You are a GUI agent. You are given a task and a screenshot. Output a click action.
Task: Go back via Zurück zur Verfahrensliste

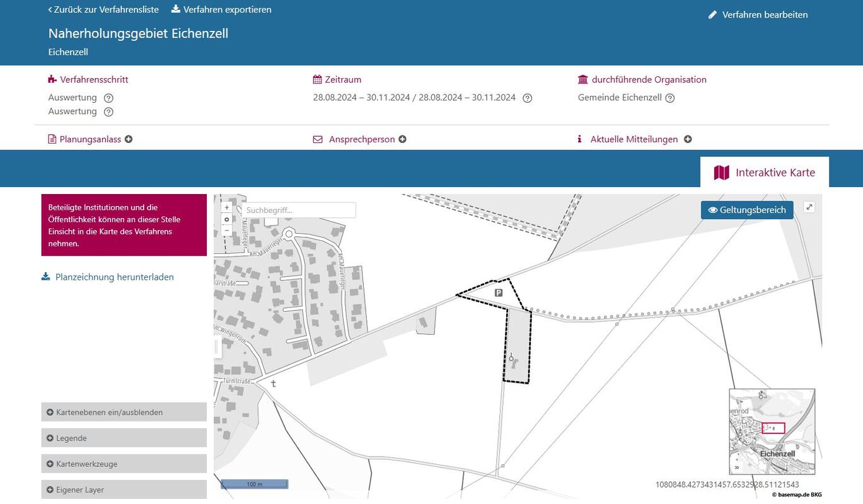pos(103,9)
